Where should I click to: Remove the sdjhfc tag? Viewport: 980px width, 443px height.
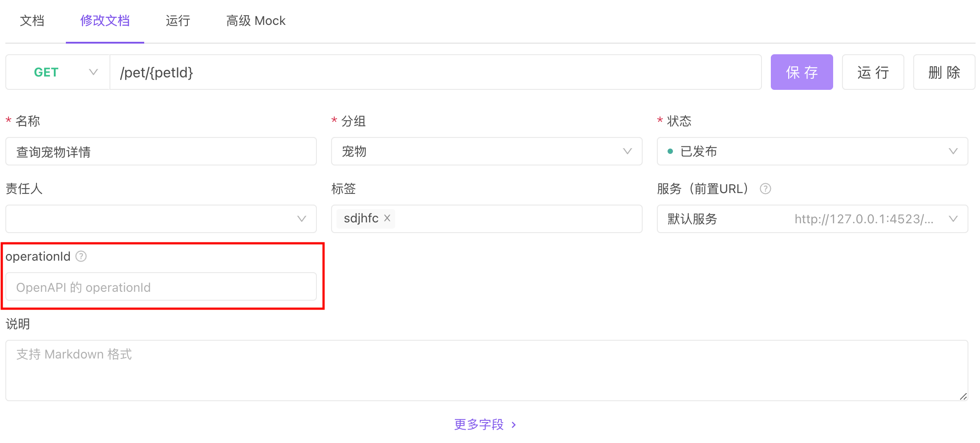[387, 218]
